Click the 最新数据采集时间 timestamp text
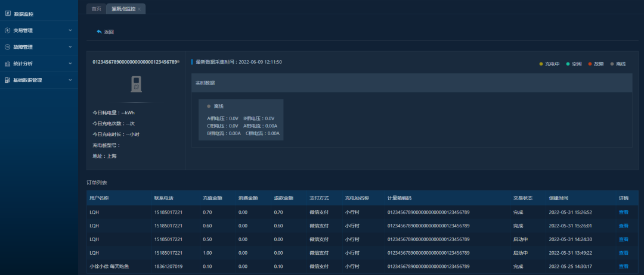The image size is (644, 275). (x=239, y=62)
